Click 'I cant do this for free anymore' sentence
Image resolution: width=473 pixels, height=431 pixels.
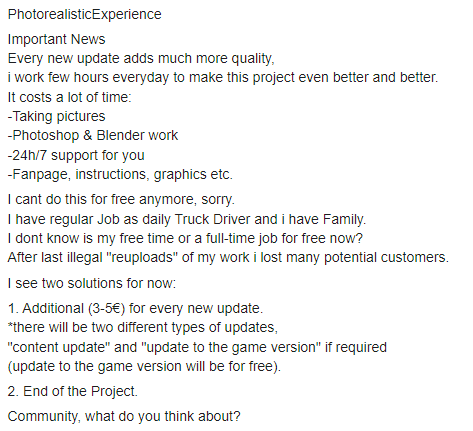click(121, 199)
